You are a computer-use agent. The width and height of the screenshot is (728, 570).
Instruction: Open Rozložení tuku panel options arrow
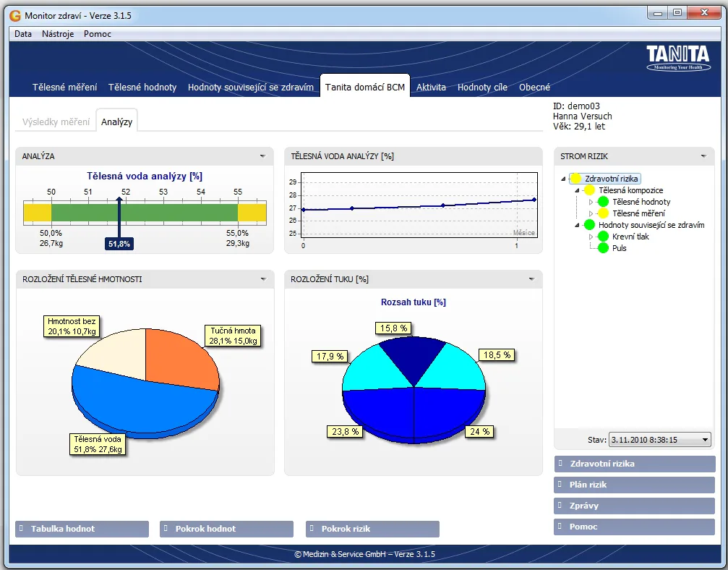[x=531, y=279]
